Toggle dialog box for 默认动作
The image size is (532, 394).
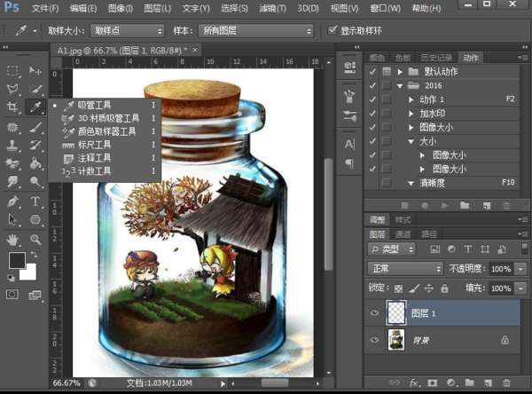[387, 71]
